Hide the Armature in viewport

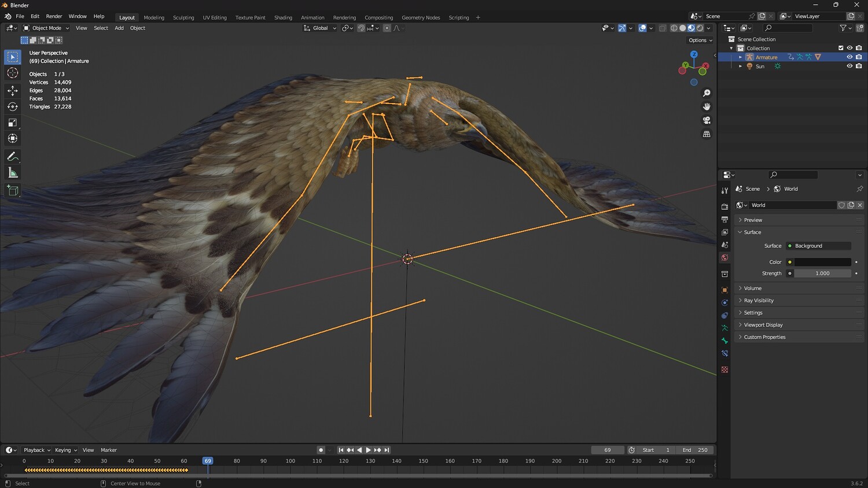[x=849, y=57]
